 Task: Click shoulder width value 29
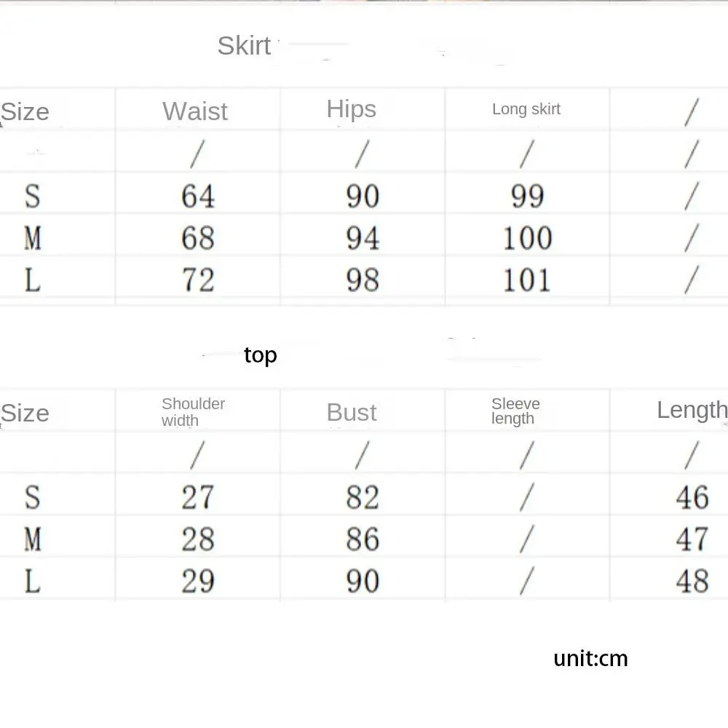(198, 581)
